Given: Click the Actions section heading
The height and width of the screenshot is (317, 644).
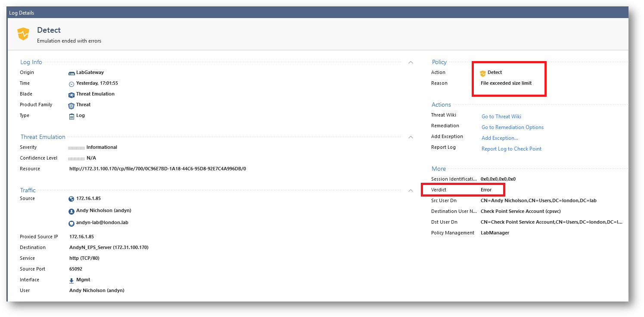Looking at the screenshot, I should pyautogui.click(x=441, y=105).
